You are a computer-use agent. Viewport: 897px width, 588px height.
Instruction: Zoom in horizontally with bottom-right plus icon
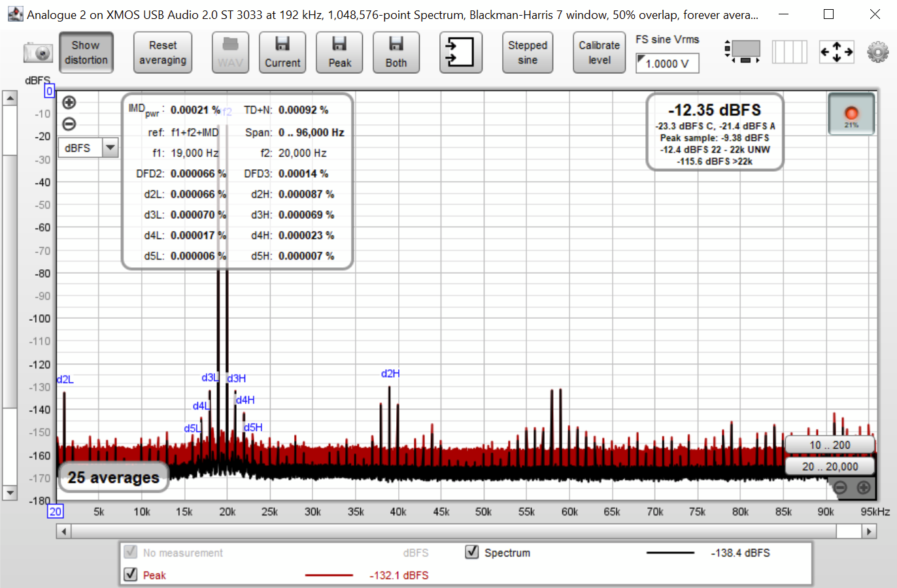864,487
